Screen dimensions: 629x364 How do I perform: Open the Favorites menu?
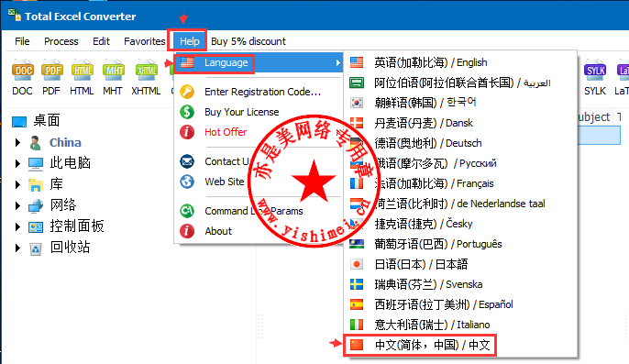145,41
